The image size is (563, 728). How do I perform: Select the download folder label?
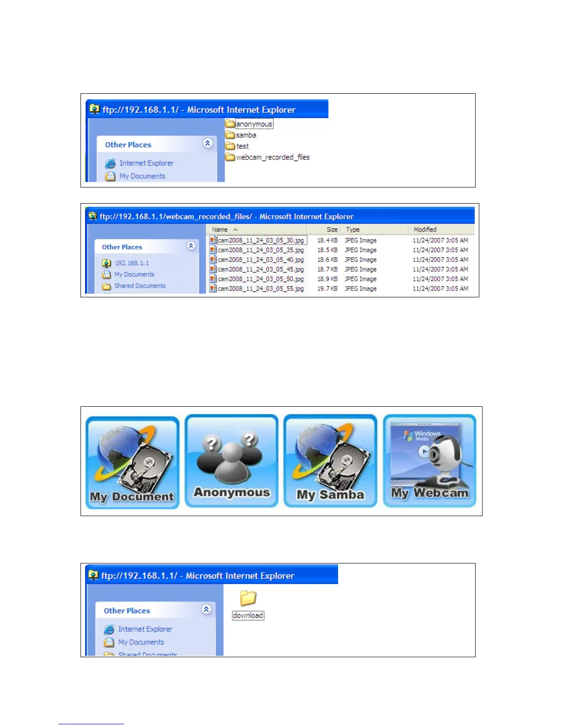(x=248, y=615)
